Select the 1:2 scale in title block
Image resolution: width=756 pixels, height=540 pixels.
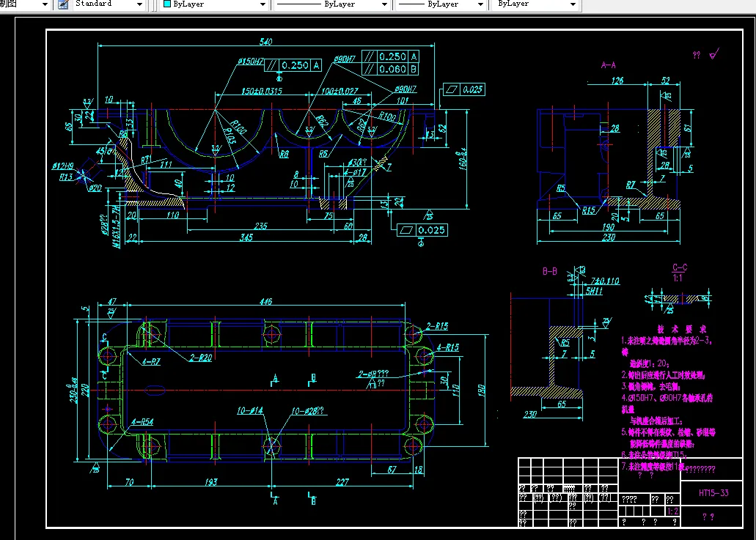pos(672,511)
